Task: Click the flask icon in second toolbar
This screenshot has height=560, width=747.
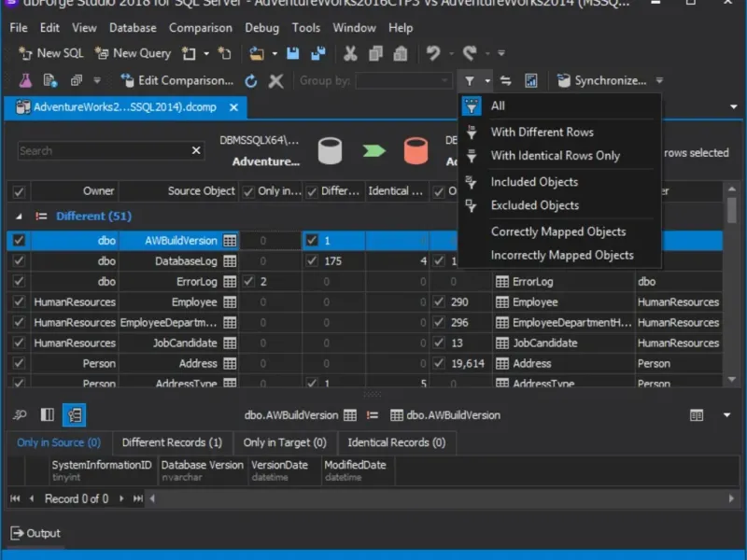Action: (x=25, y=81)
